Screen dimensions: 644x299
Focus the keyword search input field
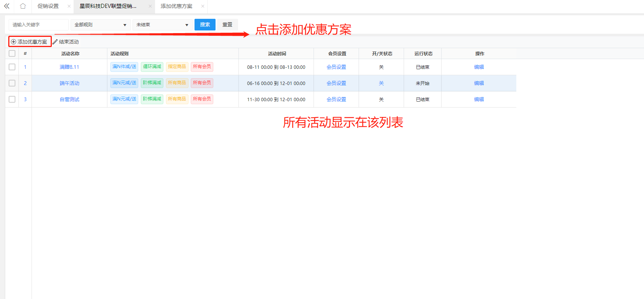[x=38, y=25]
